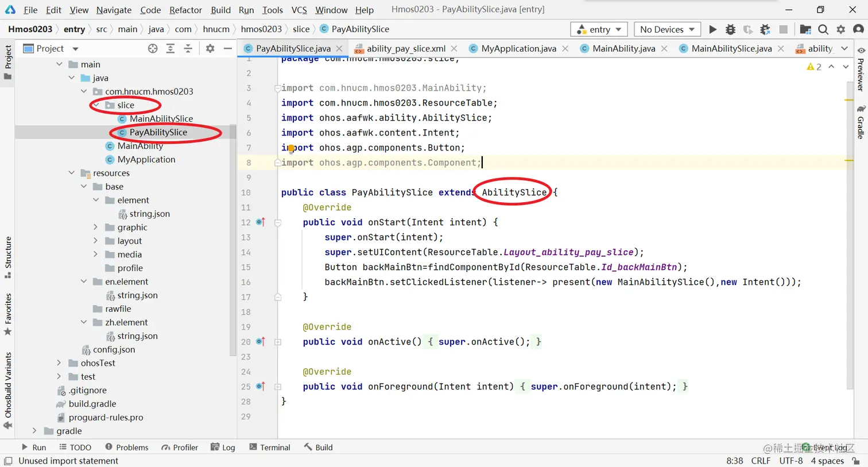The width and height of the screenshot is (868, 467).
Task: Open the Problems tool window
Action: click(x=127, y=447)
